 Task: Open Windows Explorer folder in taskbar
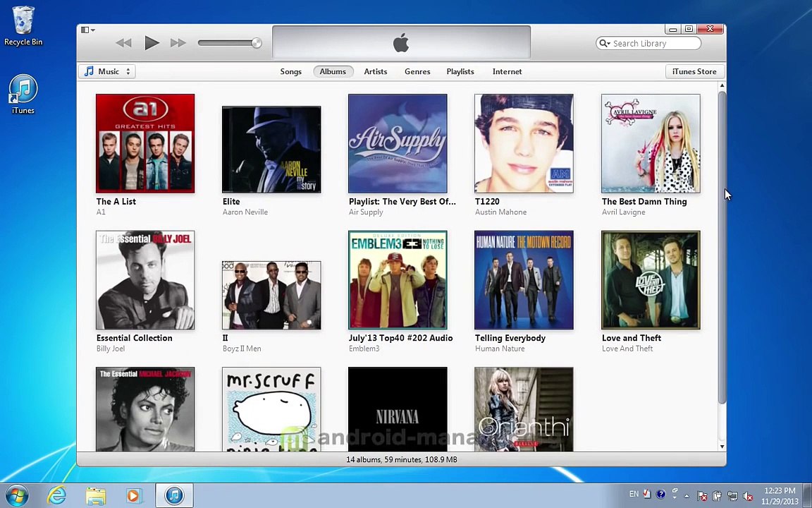[x=95, y=495]
